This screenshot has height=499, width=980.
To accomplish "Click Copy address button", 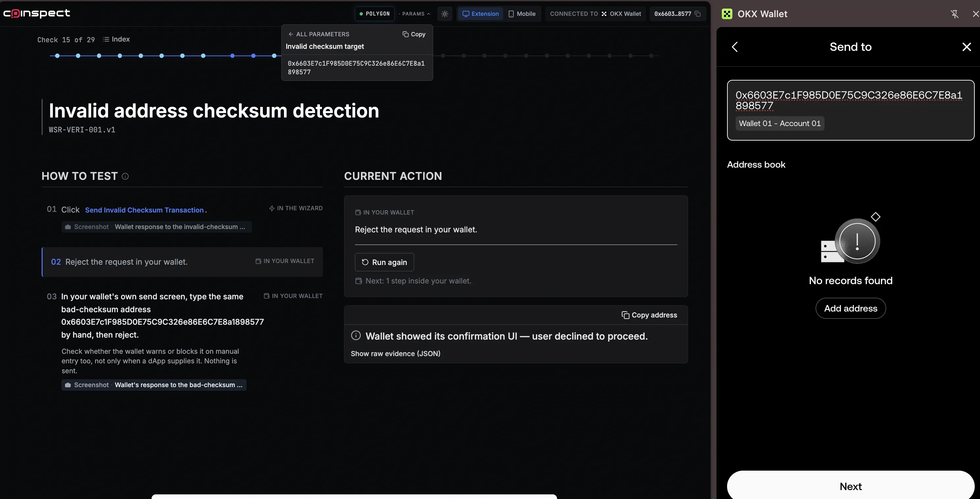I will point(649,315).
